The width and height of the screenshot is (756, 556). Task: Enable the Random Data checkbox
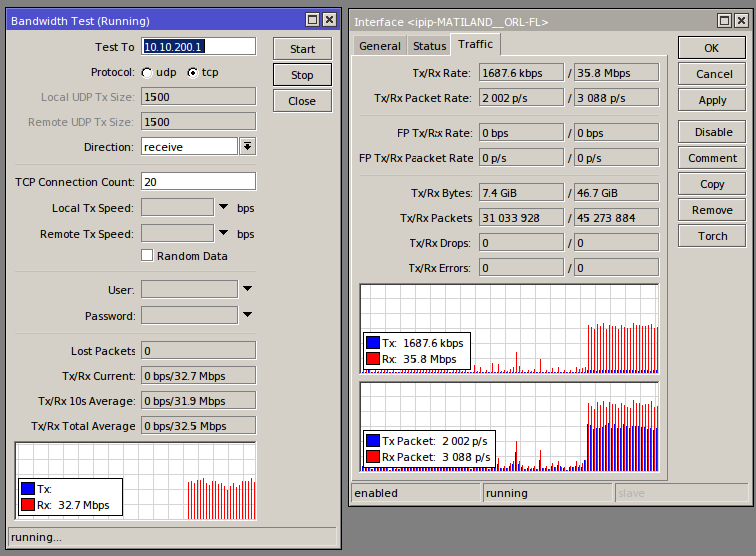coord(147,256)
